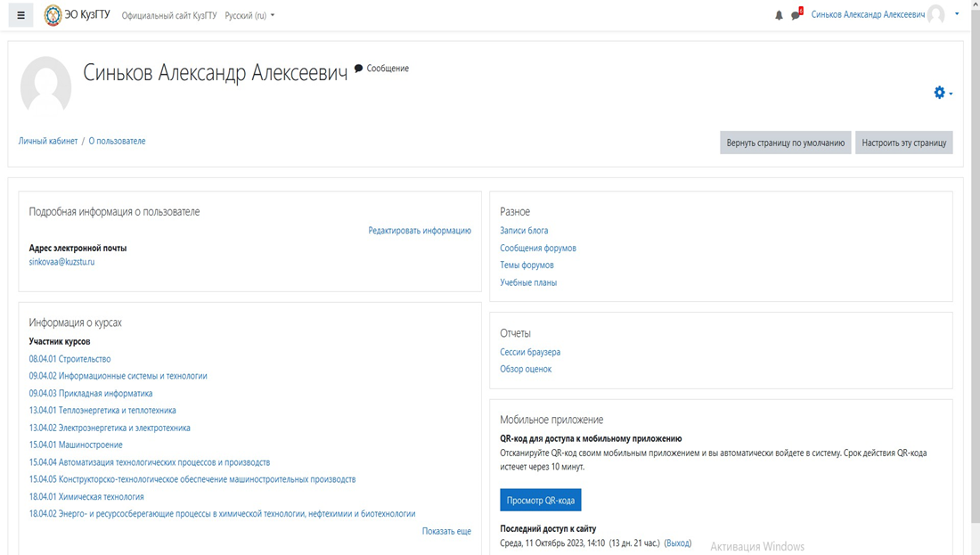This screenshot has width=980, height=555.
Task: Open 15.04.04 Автоматизация технологических процессов
Action: [150, 462]
